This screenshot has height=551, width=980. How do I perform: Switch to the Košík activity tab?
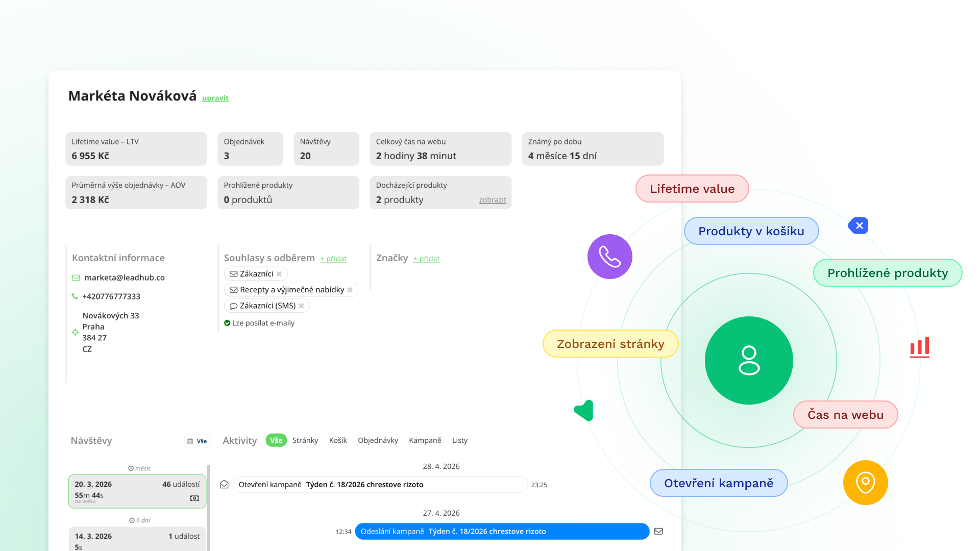click(x=338, y=440)
